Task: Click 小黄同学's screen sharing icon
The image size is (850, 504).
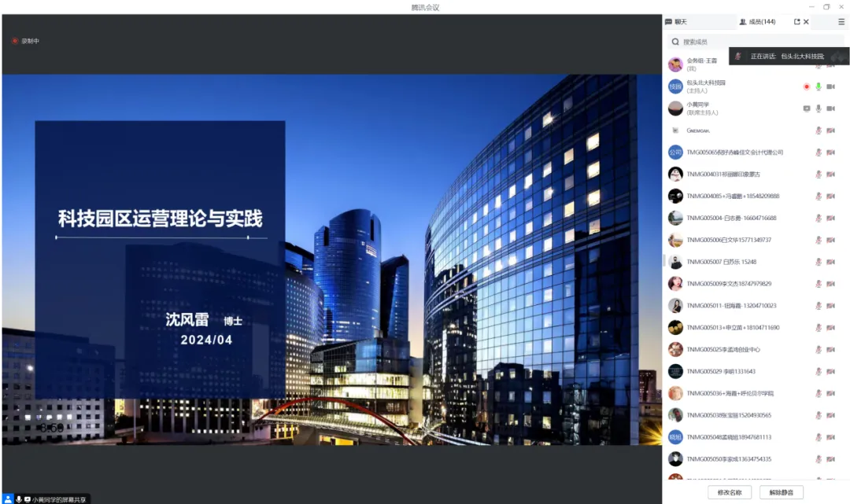Action: (807, 109)
